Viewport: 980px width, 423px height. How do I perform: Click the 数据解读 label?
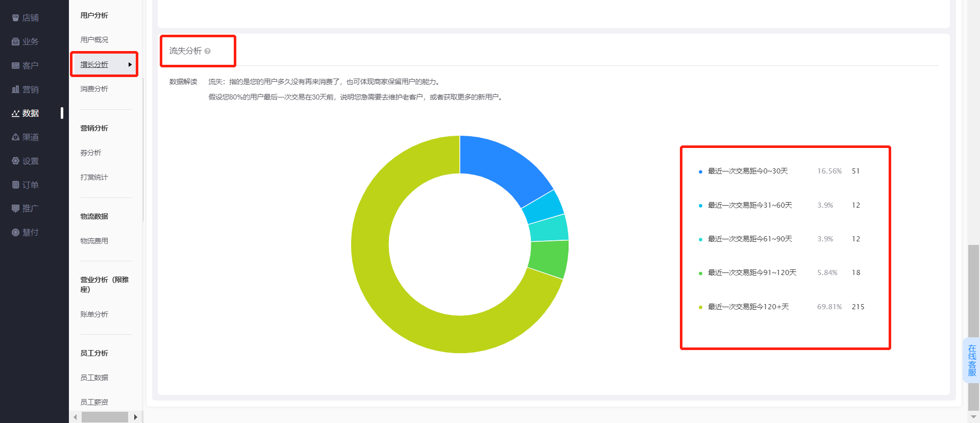tap(183, 82)
